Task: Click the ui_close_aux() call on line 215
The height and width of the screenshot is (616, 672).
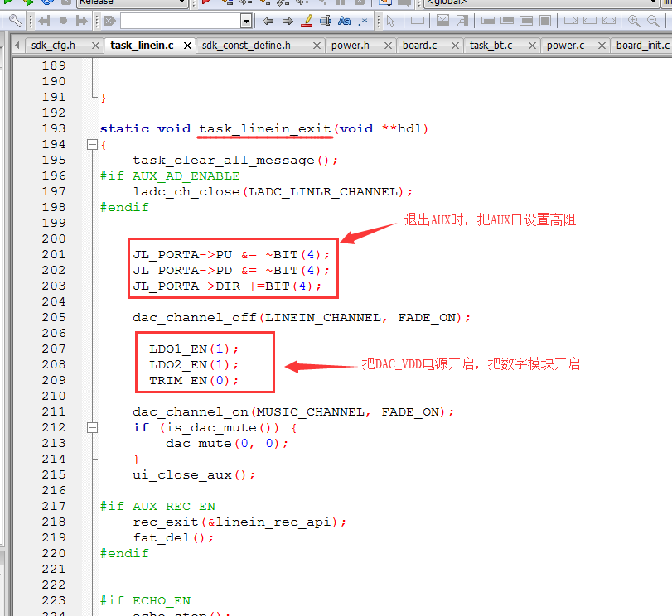Action: click(x=194, y=475)
